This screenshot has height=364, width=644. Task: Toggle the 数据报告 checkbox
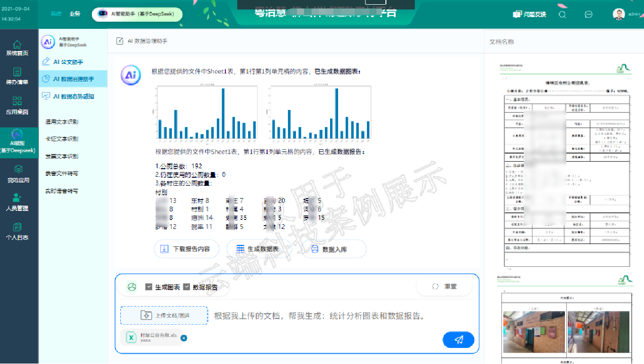click(186, 287)
